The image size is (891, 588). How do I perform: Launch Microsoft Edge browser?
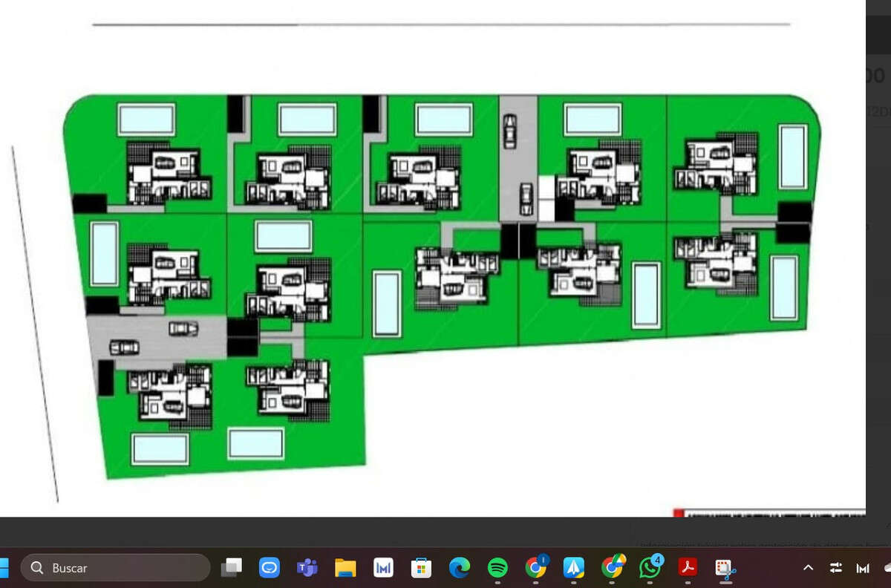460,568
